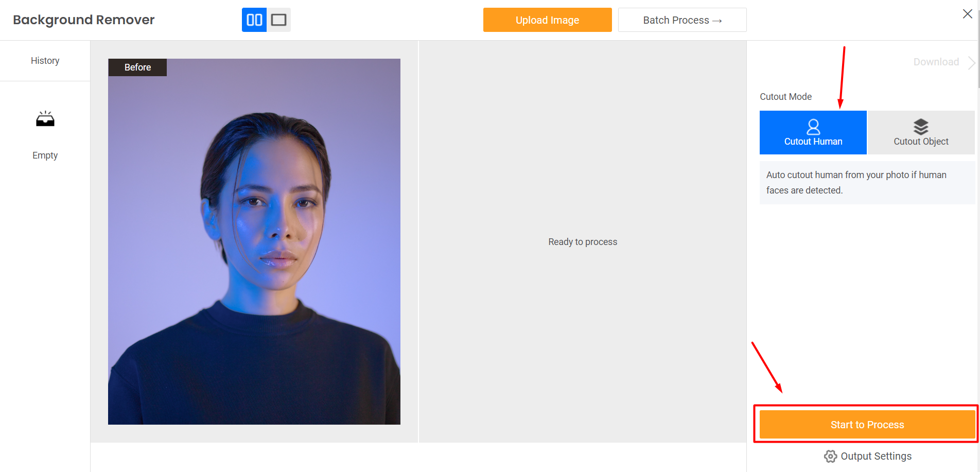
Task: Click the Ready to process text
Action: pos(583,242)
